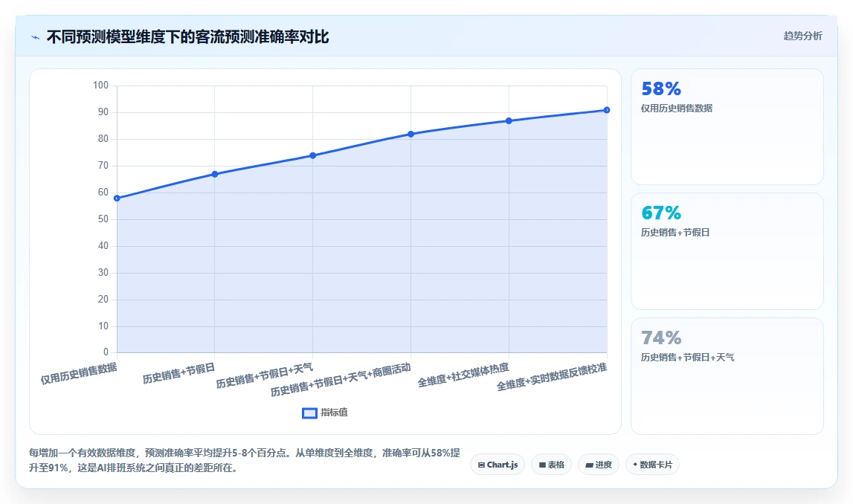Select the 74% 历史销售+节假日+天气 card
The width and height of the screenshot is (853, 504).
(727, 375)
